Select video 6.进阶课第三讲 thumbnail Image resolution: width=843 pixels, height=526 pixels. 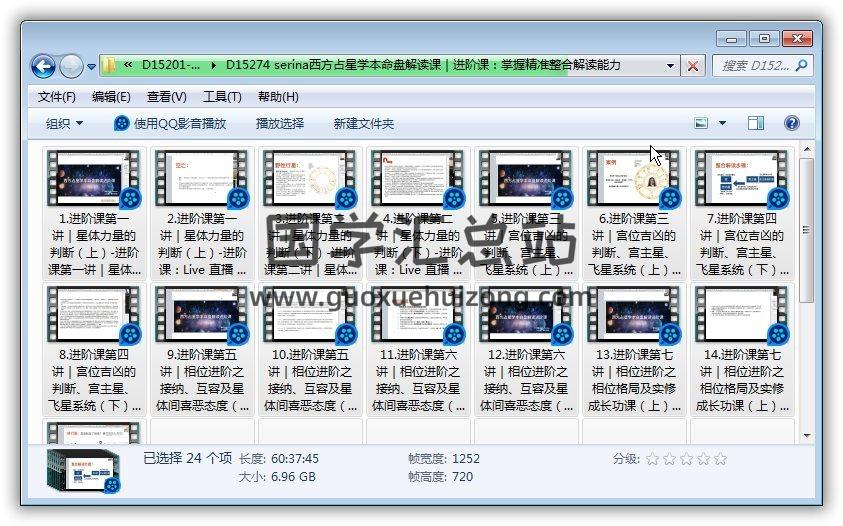coord(634,179)
